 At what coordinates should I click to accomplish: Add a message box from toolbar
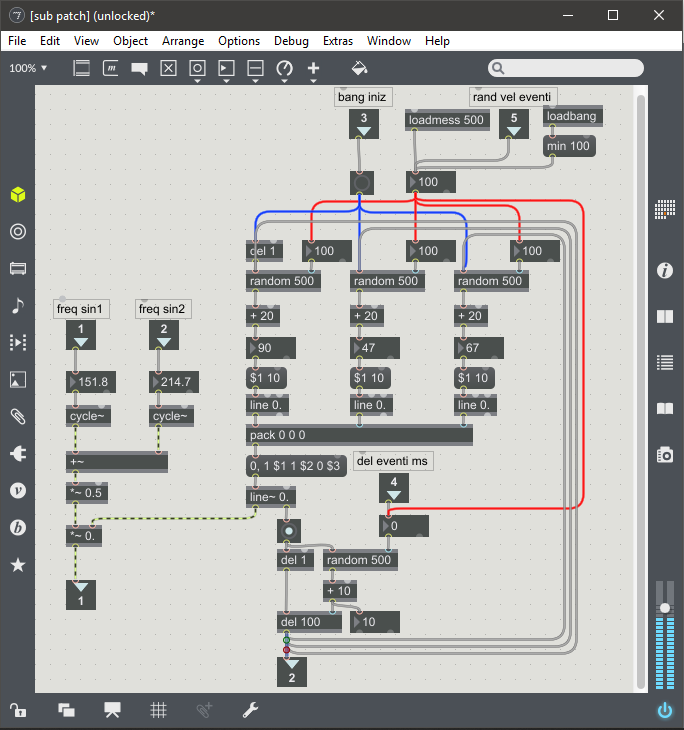click(110, 68)
